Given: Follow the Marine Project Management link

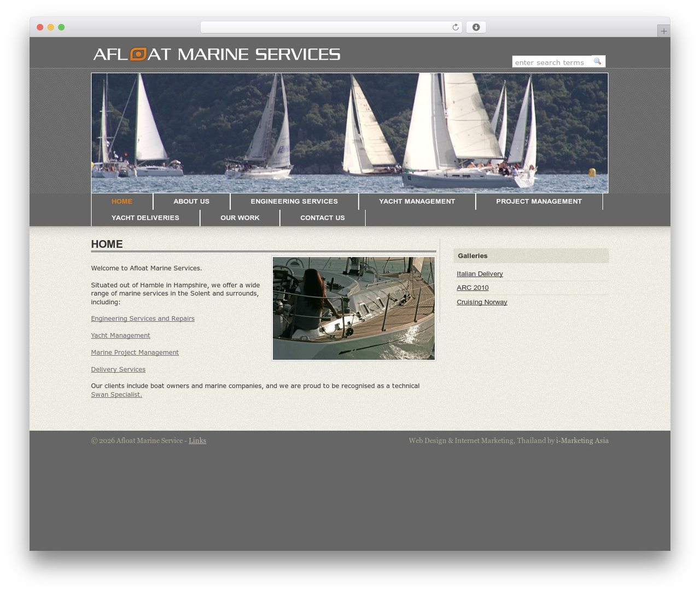Looking at the screenshot, I should [x=135, y=353].
